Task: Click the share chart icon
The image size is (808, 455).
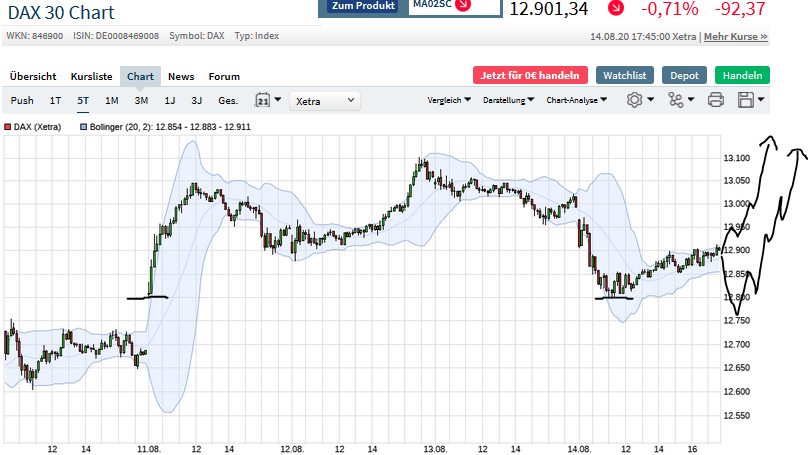Action: pyautogui.click(x=676, y=100)
